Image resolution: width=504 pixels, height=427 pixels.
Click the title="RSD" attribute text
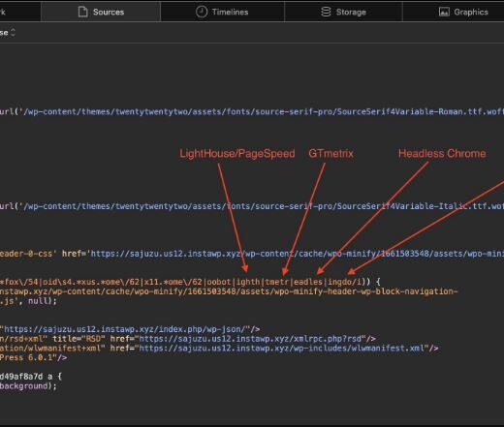(79, 339)
